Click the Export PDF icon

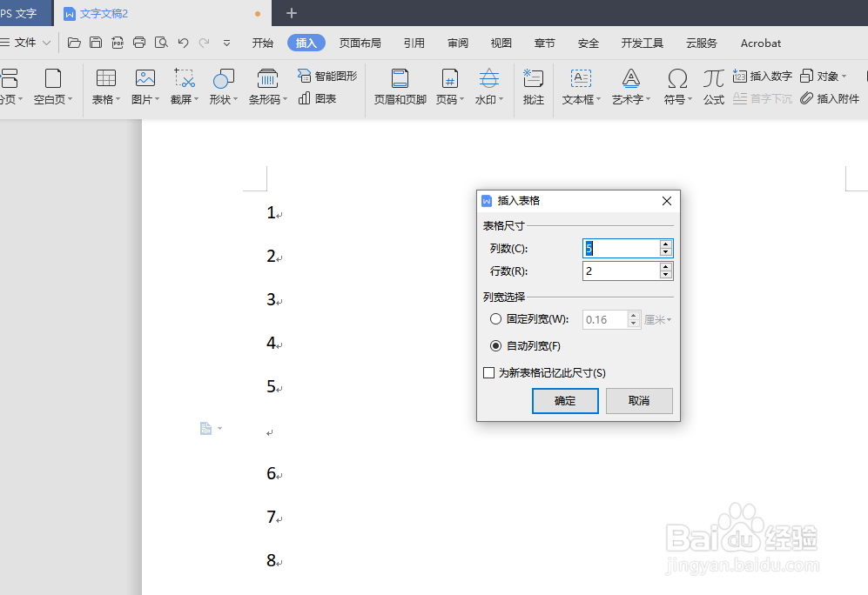click(x=118, y=43)
